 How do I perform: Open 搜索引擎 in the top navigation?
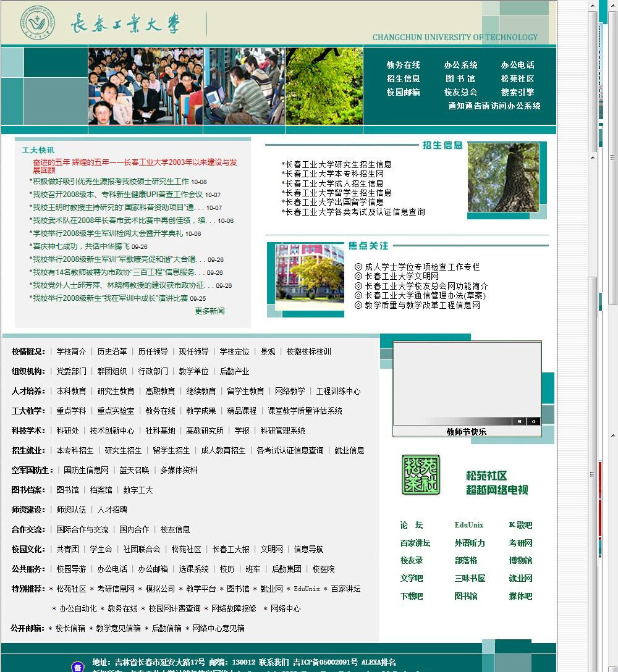(x=517, y=92)
